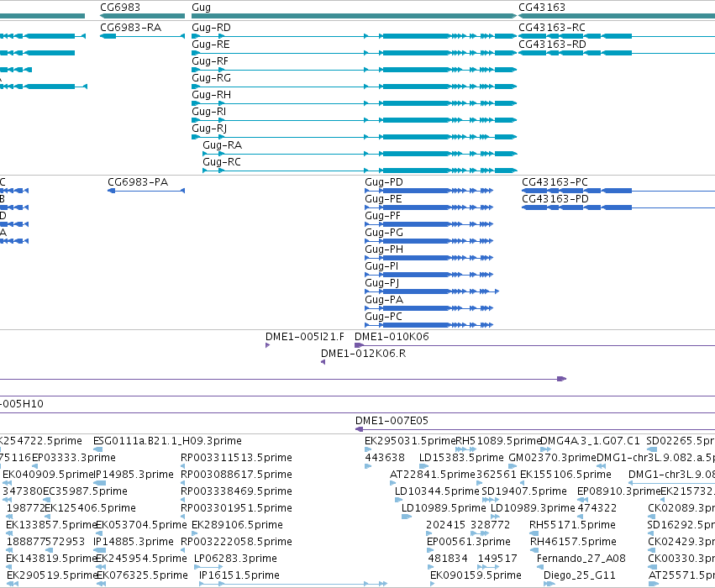715x588 pixels.
Task: Select the Gug-PC protein label
Action: (383, 317)
